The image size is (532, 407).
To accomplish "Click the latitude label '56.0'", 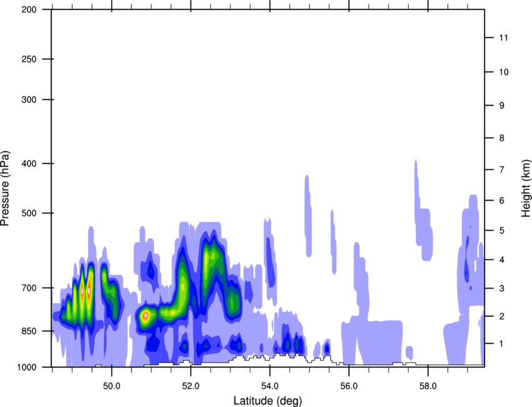I will [x=349, y=386].
